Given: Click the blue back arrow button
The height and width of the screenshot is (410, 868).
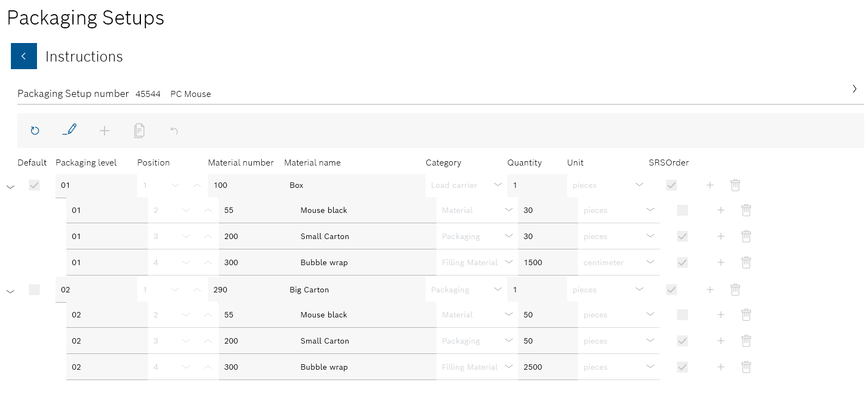Looking at the screenshot, I should 24,56.
